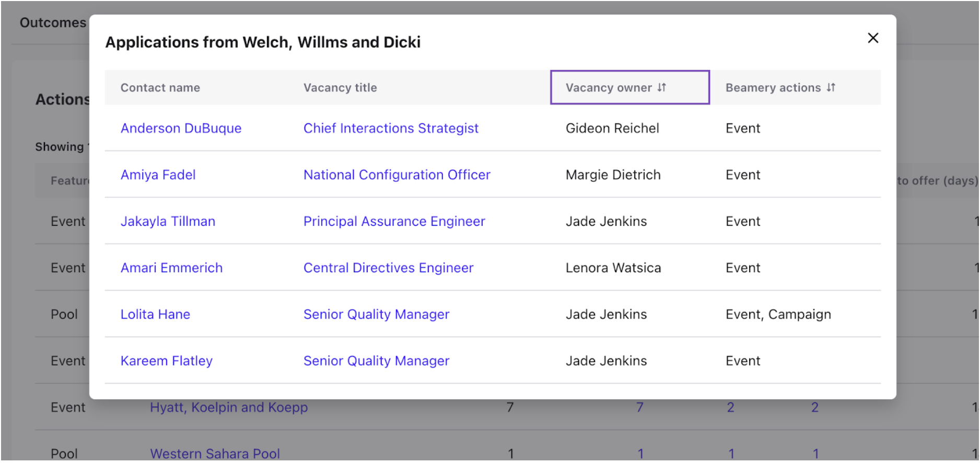Open Kareem Flatley contact
The width and height of the screenshot is (980, 463).
pyautogui.click(x=167, y=361)
